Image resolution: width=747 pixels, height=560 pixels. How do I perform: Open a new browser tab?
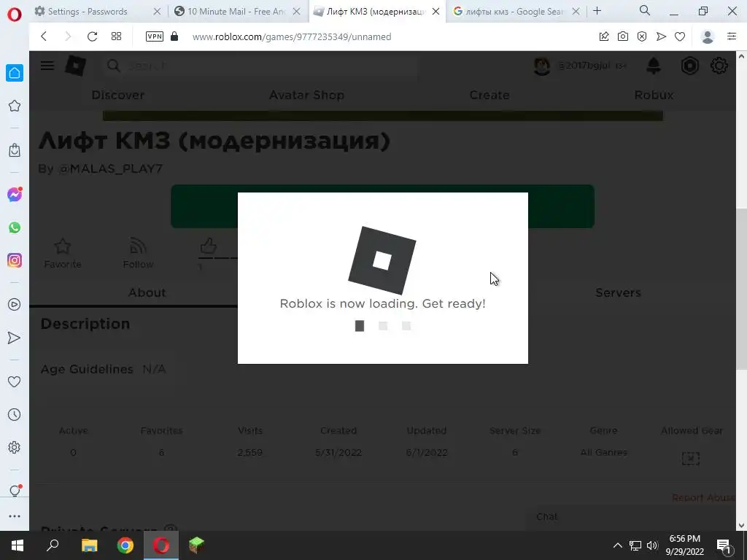point(597,10)
